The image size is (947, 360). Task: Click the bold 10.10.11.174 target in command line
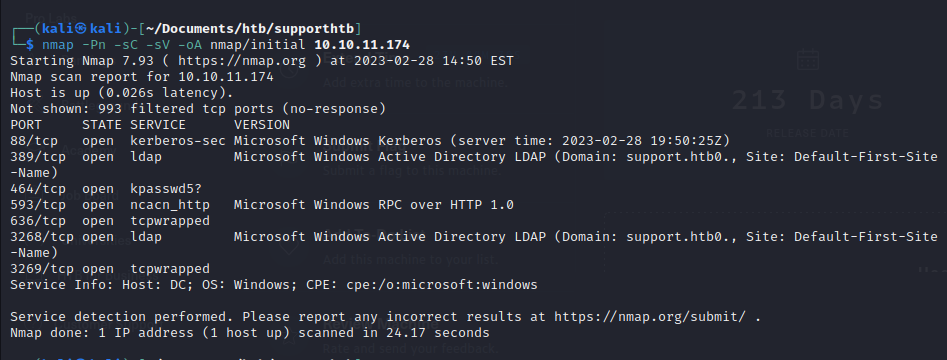[362, 45]
